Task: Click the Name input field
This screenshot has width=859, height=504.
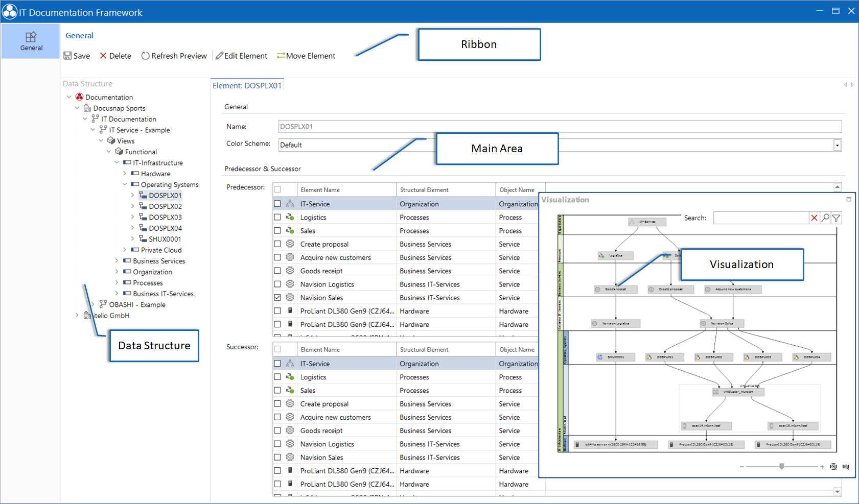Action: [560, 127]
